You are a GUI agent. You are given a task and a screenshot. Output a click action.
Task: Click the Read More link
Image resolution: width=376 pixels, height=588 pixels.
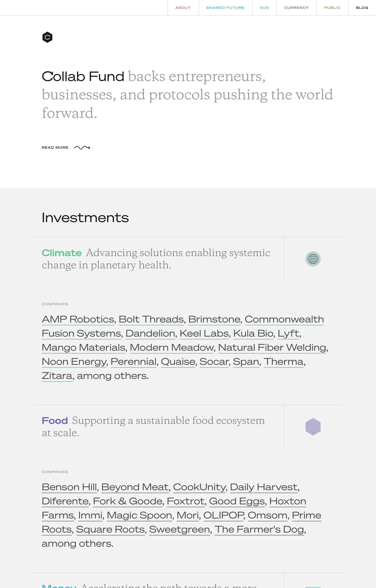pyautogui.click(x=55, y=148)
